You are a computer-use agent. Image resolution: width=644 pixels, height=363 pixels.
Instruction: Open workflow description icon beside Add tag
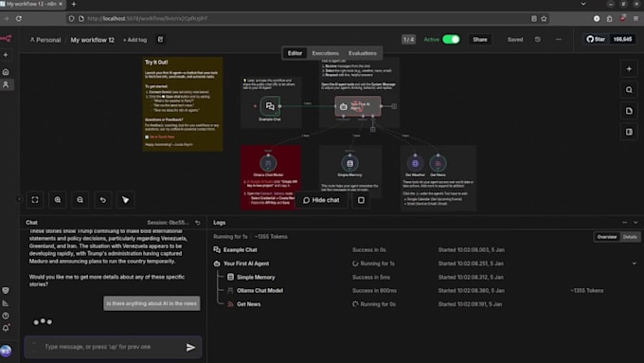tap(161, 40)
